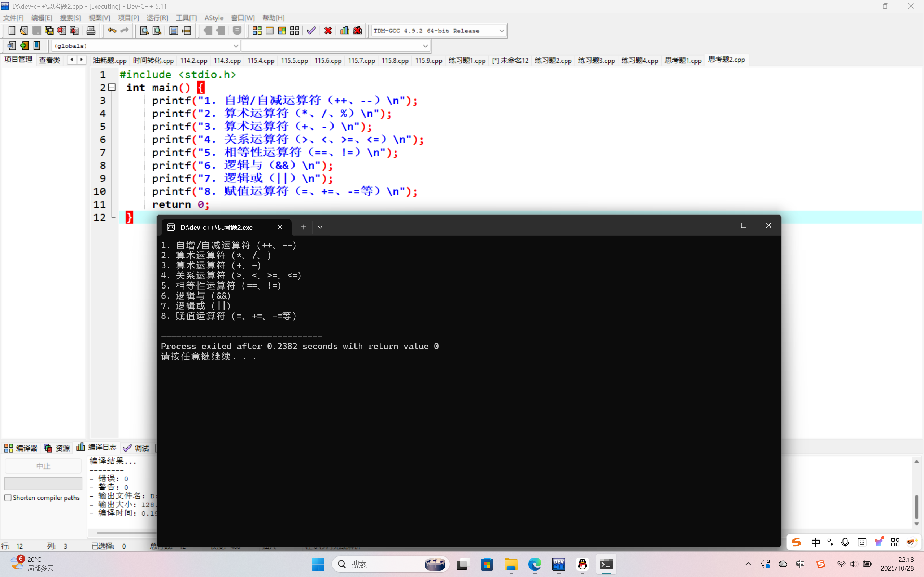Click the red X stop execution icon
This screenshot has height=577, width=924.
pos(328,31)
